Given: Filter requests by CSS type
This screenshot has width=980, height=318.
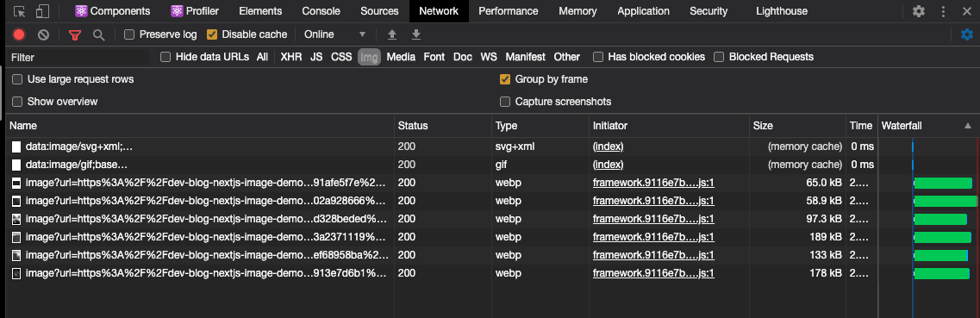Looking at the screenshot, I should pyautogui.click(x=341, y=57).
